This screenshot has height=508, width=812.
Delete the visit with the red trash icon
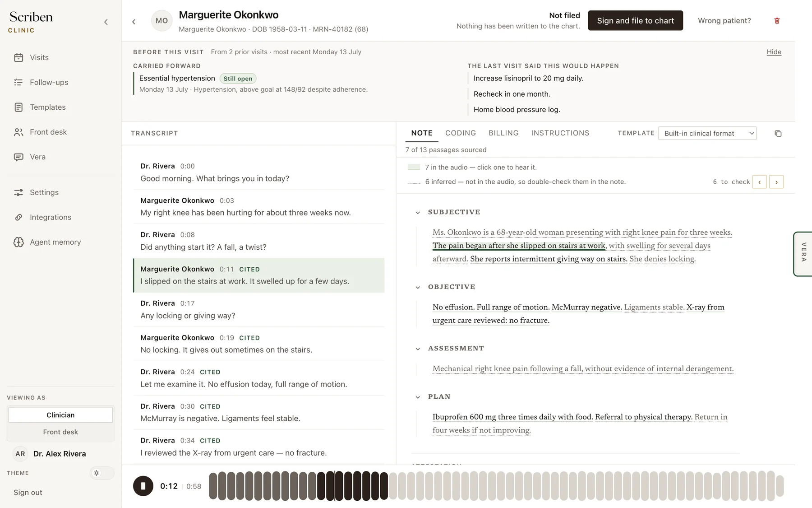pos(777,21)
